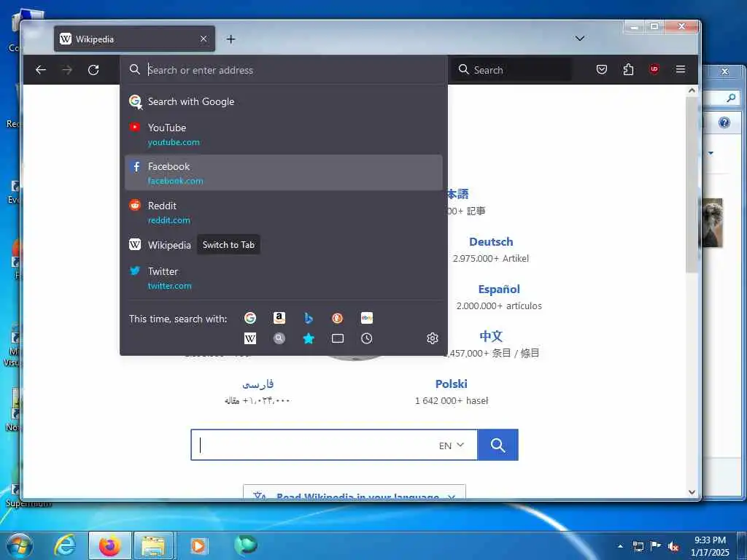Open the Español Wikipedia link
747x560 pixels.
pos(499,289)
